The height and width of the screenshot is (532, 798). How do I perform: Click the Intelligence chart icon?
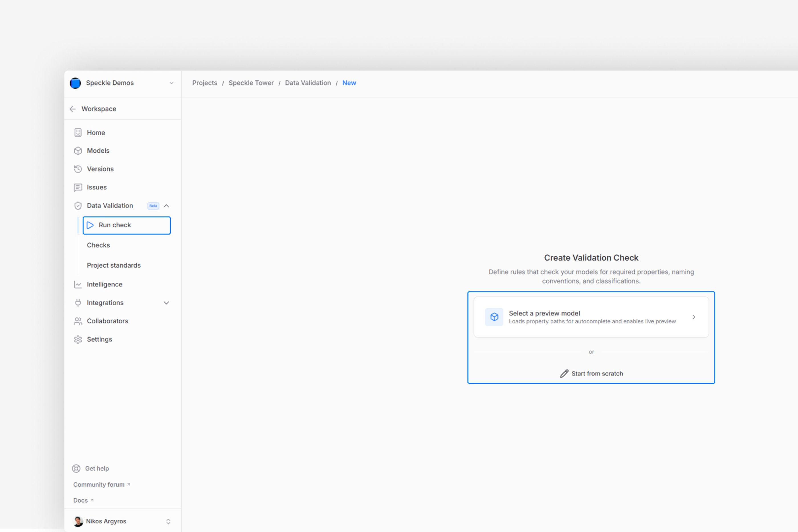click(x=78, y=284)
